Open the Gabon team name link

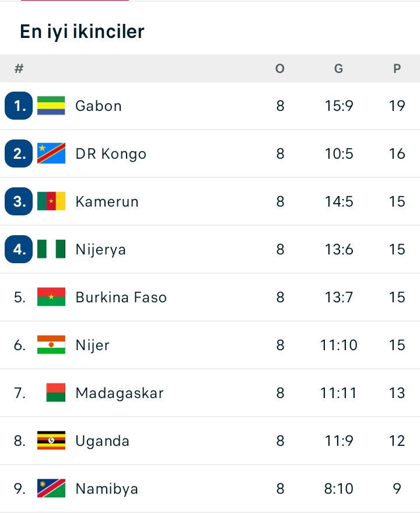[x=99, y=106]
